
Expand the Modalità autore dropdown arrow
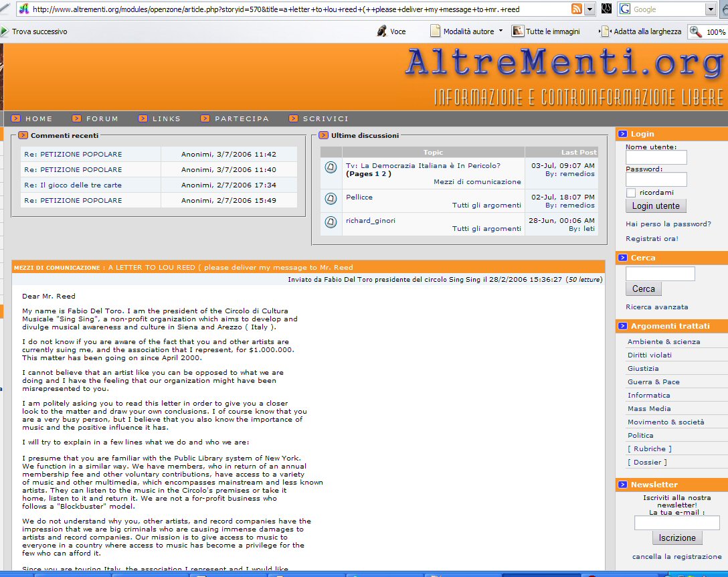point(500,31)
